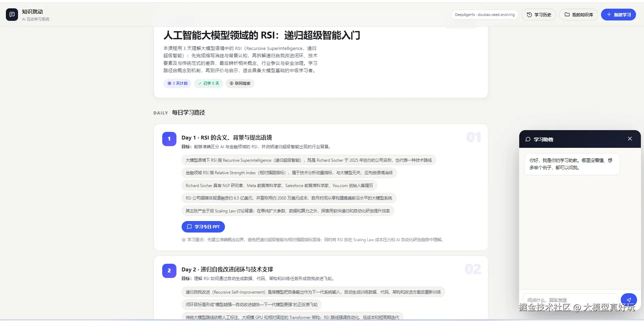
Task: Click the Day 1 学习重点 note text
Action: (313, 240)
